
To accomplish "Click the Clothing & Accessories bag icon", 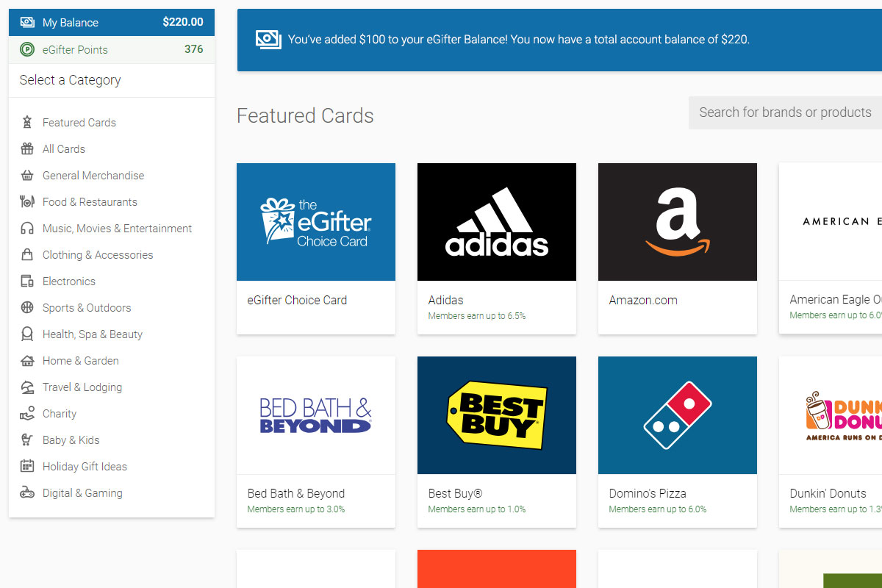I will coord(27,254).
